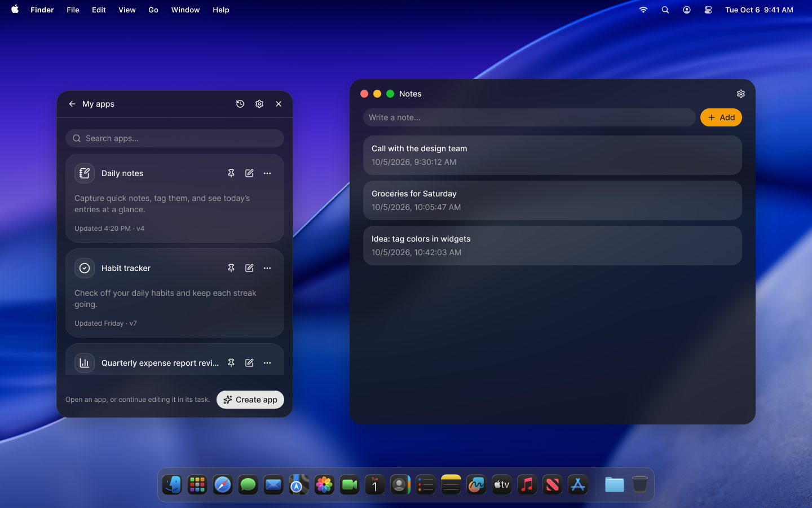Click the Write a note field
The width and height of the screenshot is (812, 508).
coord(529,117)
